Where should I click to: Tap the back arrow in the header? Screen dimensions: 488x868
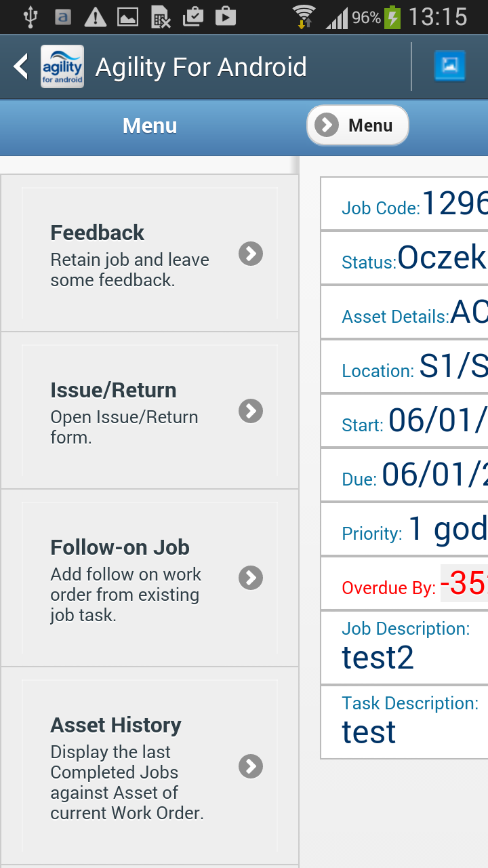coord(21,66)
